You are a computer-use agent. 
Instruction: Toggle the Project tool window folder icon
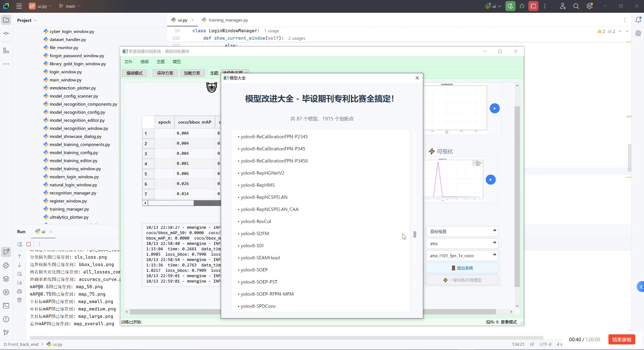[6, 20]
